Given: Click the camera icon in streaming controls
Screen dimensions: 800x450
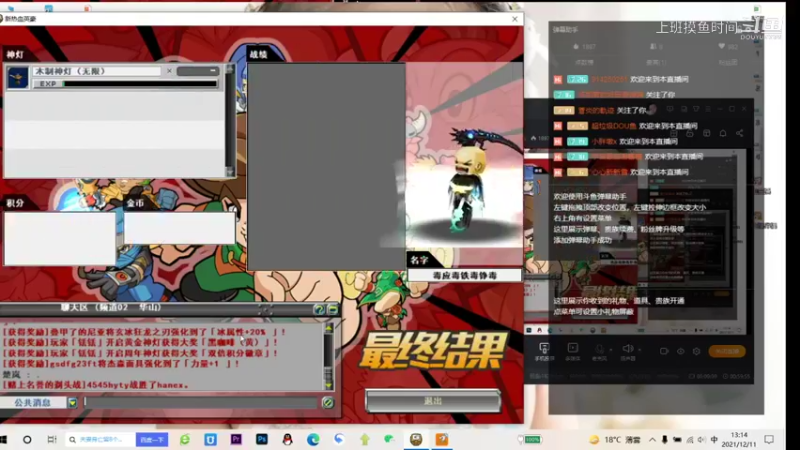Looking at the screenshot, I should [x=664, y=351].
